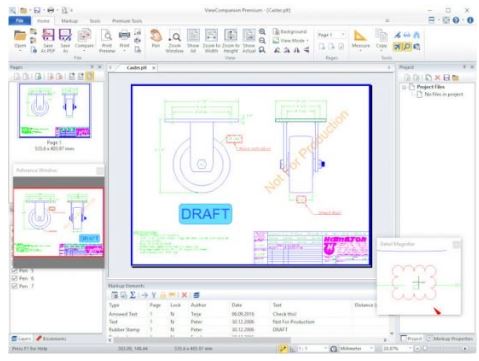This screenshot has width=479, height=361.
Task: Click red X icon in Project panel toolbar
Action: (x=438, y=77)
